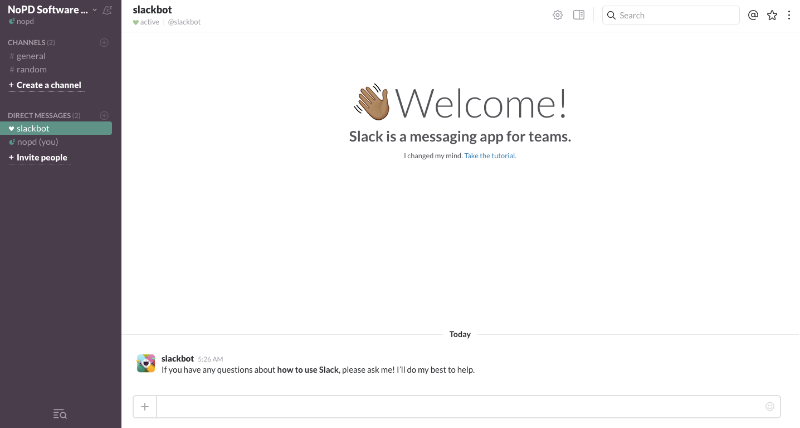Click the search magnifier icon

click(611, 15)
